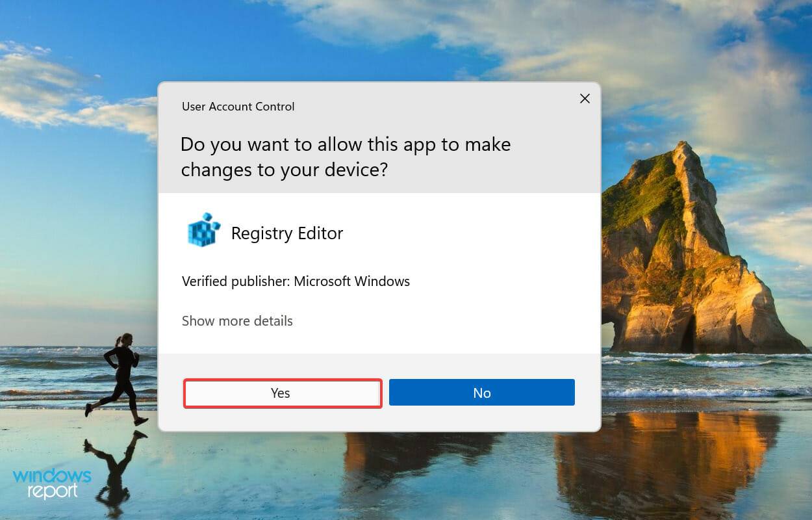Click the dialog prompt question heading
Screen dimensions: 812x520
[346, 157]
